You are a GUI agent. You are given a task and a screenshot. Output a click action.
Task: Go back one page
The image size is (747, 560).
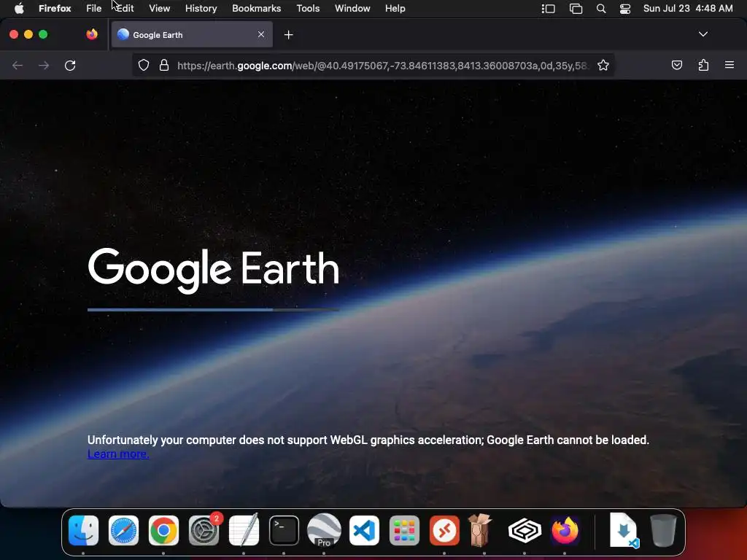18,65
